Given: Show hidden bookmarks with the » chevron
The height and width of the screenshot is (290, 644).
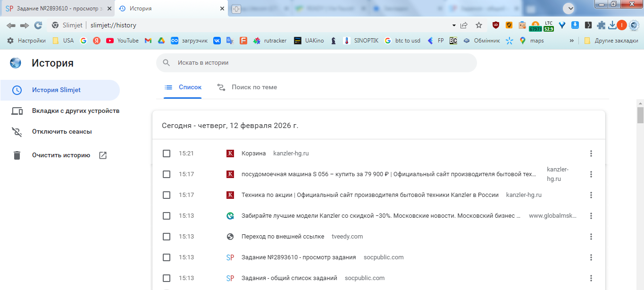Looking at the screenshot, I should [x=572, y=41].
